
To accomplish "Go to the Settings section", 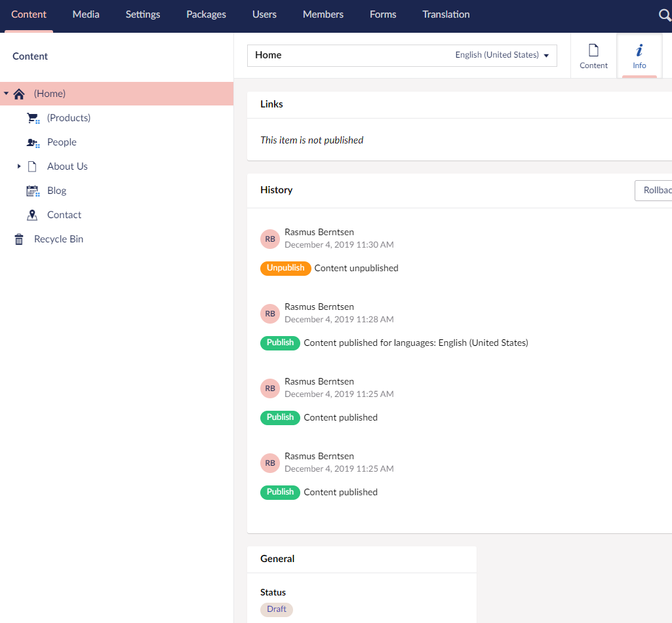I will point(143,14).
